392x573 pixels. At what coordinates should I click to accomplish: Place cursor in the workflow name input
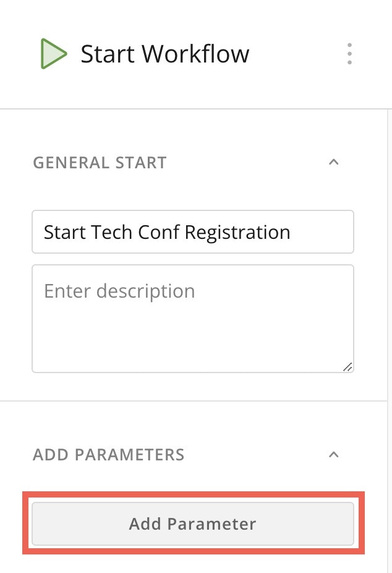(x=193, y=232)
